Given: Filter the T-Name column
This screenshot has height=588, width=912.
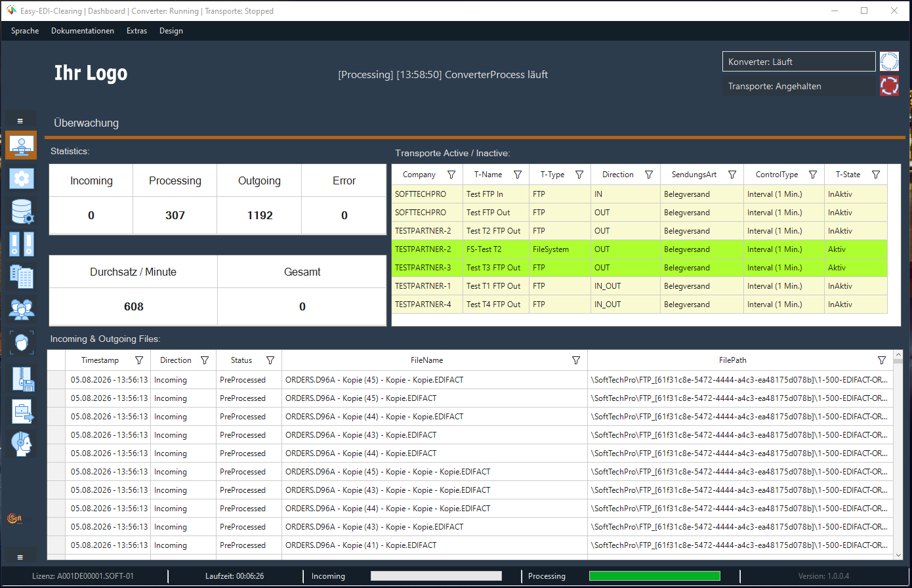Looking at the screenshot, I should pyautogui.click(x=518, y=175).
